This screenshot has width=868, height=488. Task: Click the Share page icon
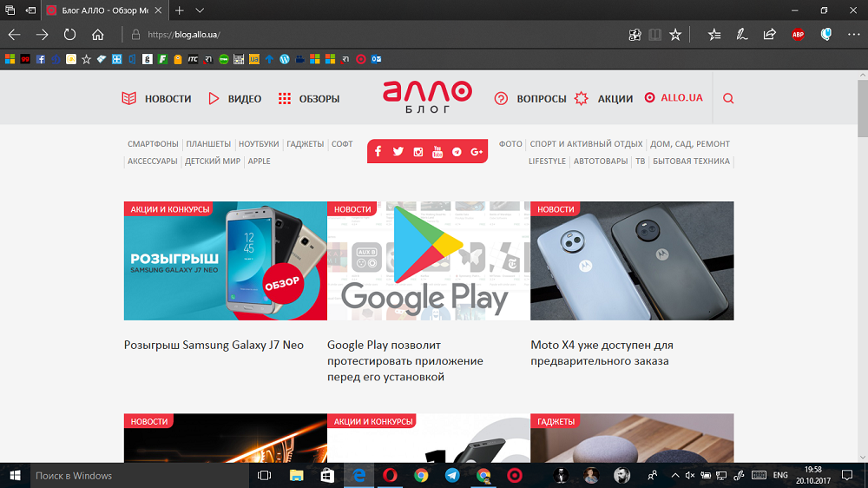(769, 35)
